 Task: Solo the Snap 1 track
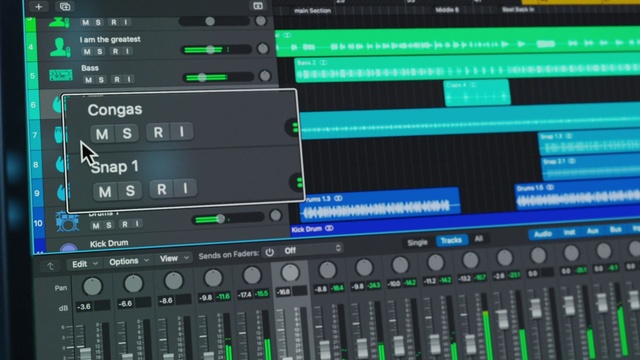coord(130,191)
